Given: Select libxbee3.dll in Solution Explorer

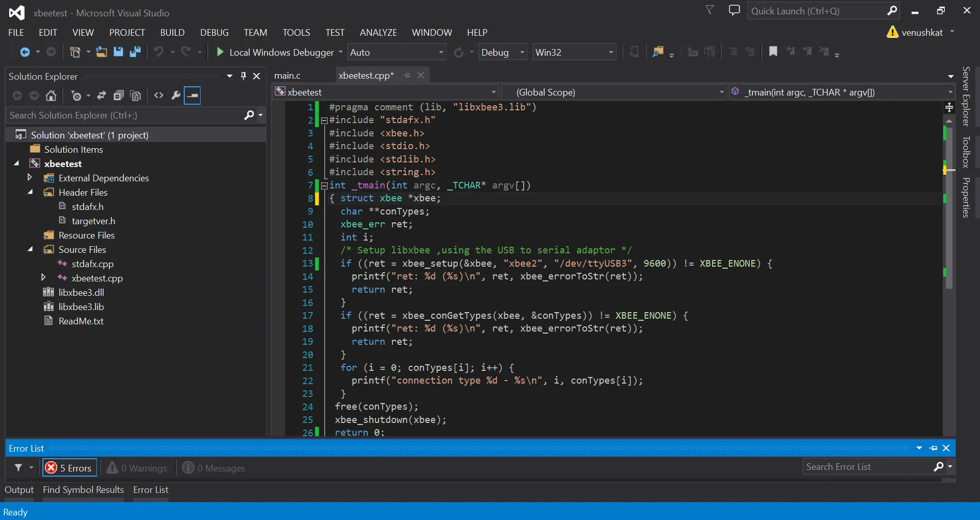Looking at the screenshot, I should [81, 293].
